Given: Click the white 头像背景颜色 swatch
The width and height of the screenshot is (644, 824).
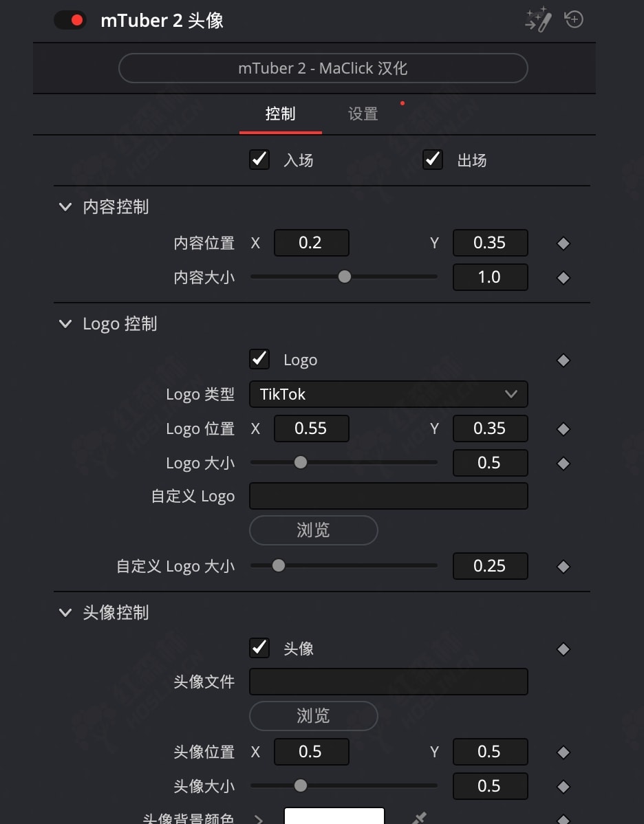Looking at the screenshot, I should [x=334, y=816].
